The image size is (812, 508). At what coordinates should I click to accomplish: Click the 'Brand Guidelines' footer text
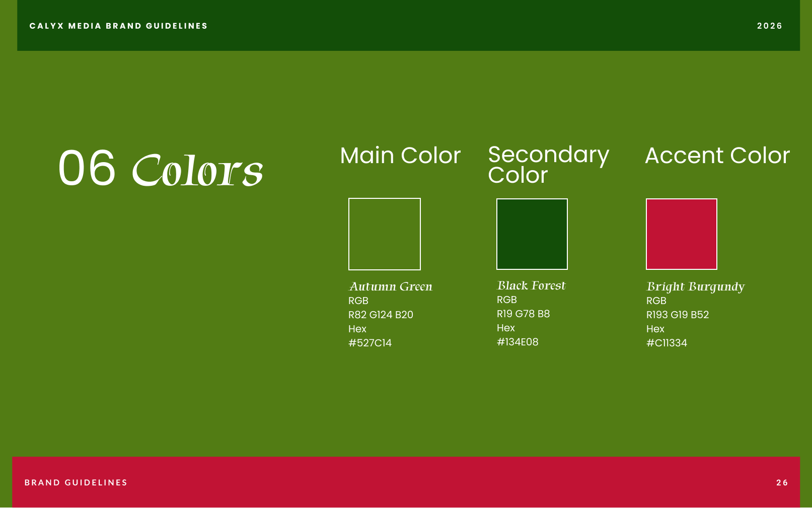[76, 482]
